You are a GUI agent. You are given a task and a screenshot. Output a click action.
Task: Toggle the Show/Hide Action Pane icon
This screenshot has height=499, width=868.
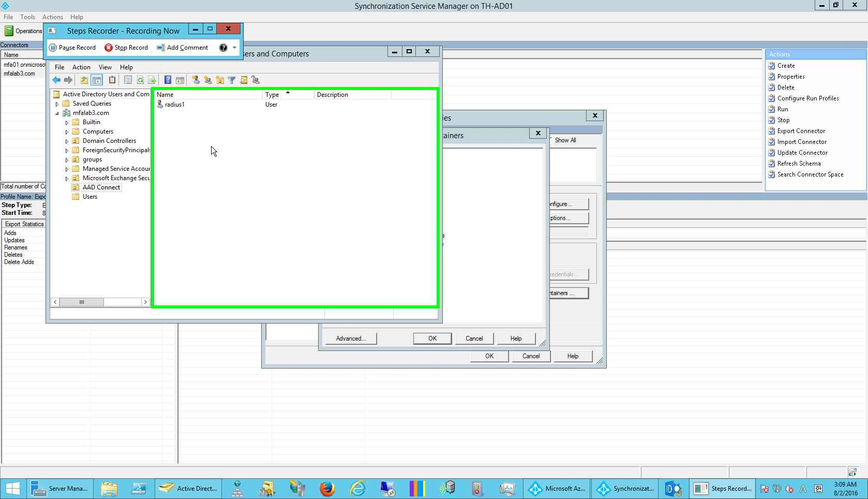[180, 80]
